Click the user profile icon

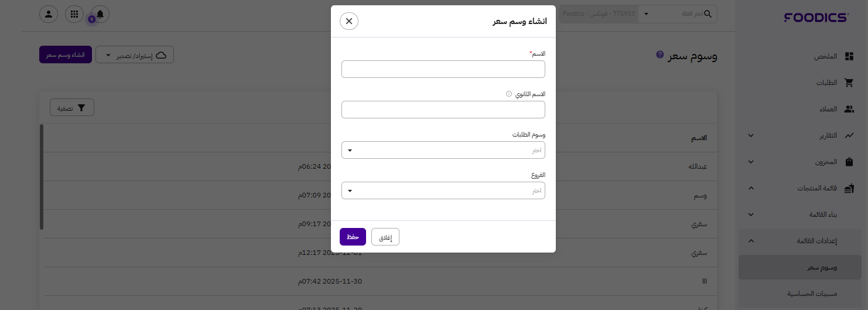[49, 14]
